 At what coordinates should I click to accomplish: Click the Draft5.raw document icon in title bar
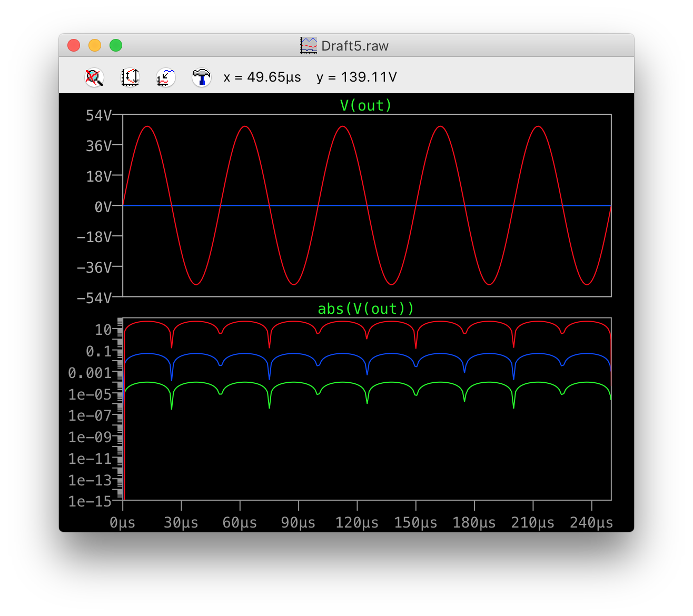(309, 46)
